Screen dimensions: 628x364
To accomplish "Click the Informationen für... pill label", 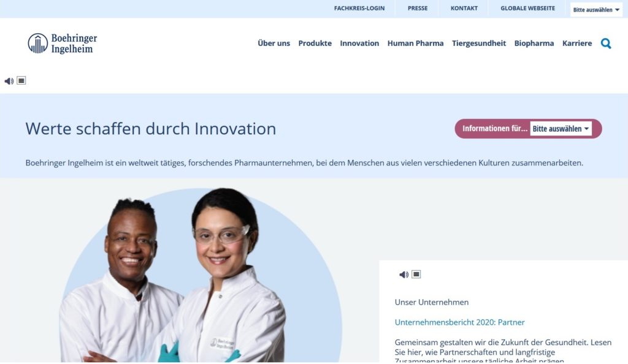I will click(x=495, y=129).
